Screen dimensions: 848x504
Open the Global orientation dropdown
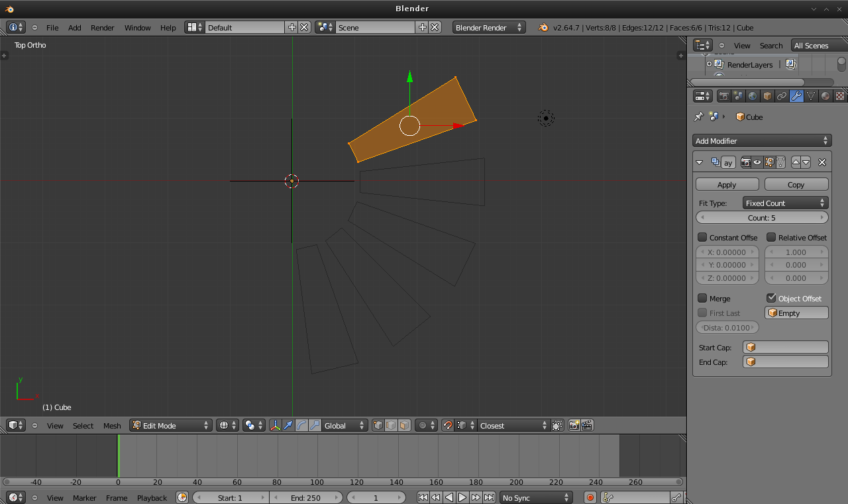344,425
